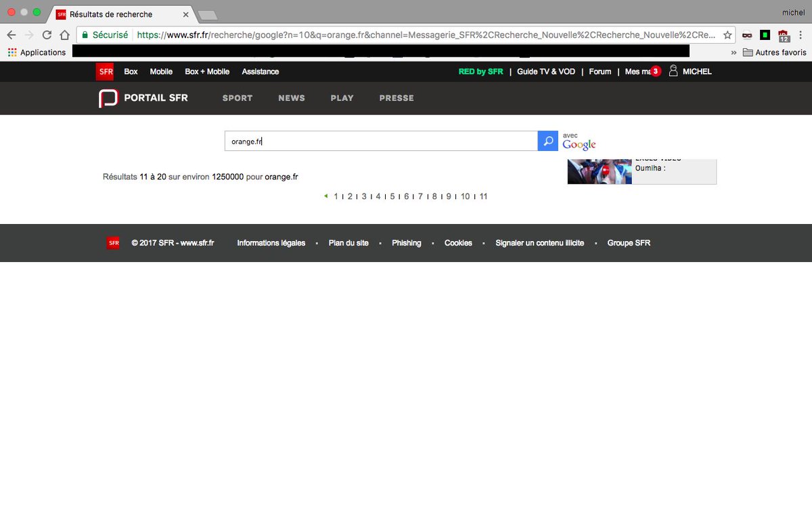The image size is (812, 507).
Task: Go to results page 8
Action: (x=434, y=196)
